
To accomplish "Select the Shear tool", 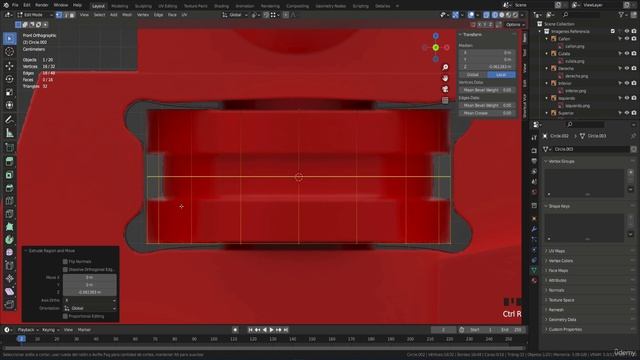I will tap(9, 291).
